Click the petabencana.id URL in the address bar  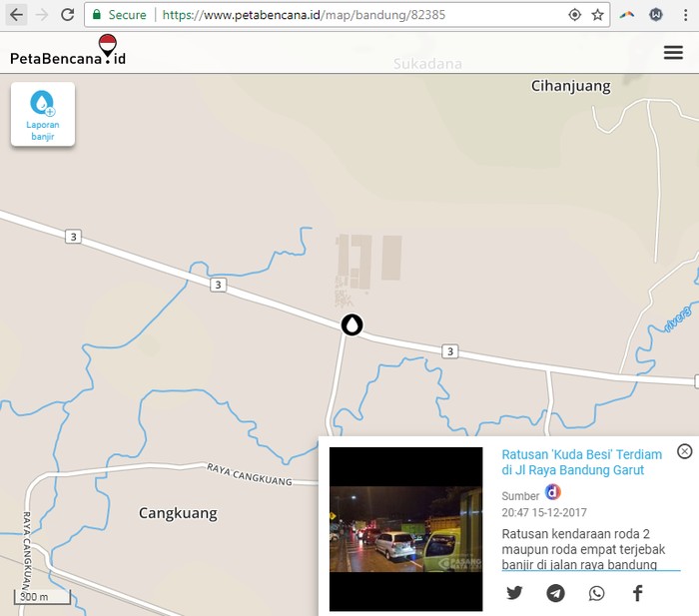click(x=304, y=15)
